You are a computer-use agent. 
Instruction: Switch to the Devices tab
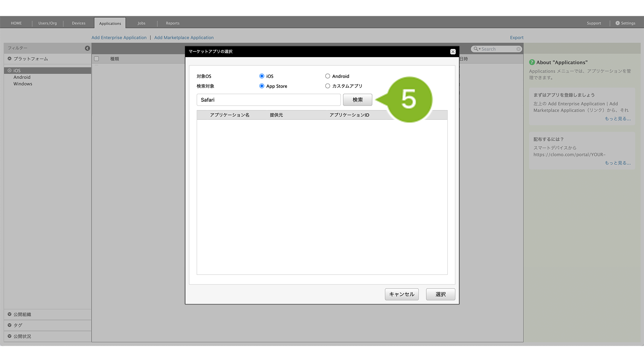coord(79,23)
